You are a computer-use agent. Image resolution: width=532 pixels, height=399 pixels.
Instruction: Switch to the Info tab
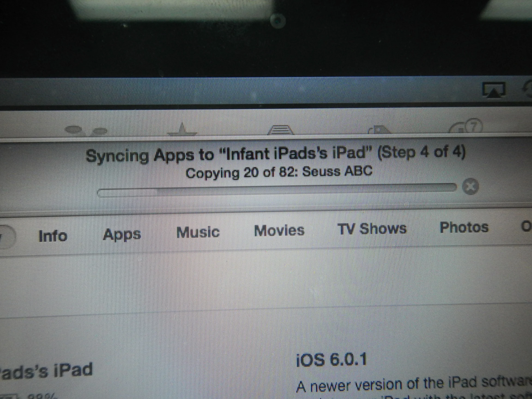53,236
